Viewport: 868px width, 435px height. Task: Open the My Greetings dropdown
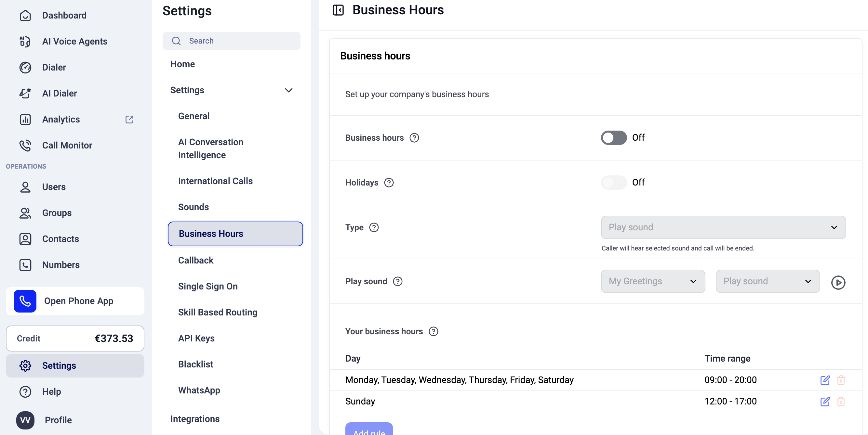(653, 281)
